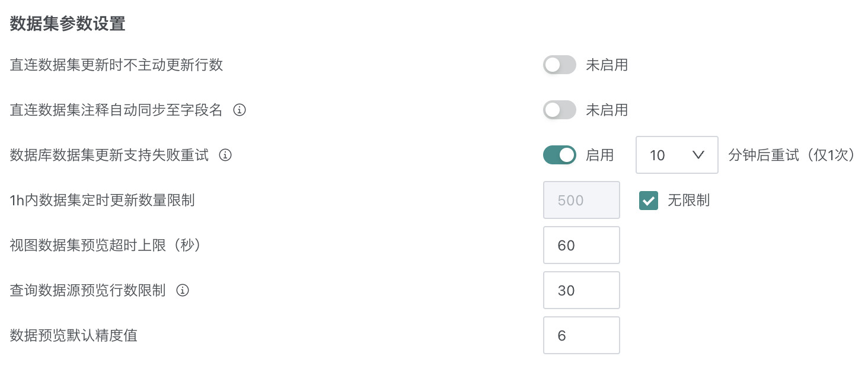Viewport: 868px width, 375px height.
Task: Click the 1h内数据集定时更新数量限制 label
Action: (x=102, y=201)
